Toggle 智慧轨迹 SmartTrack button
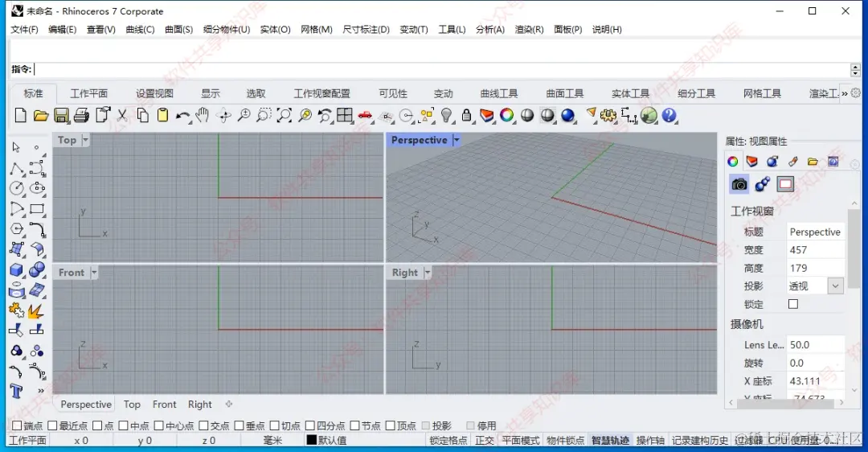Image resolution: width=868 pixels, height=452 pixels. point(610,441)
